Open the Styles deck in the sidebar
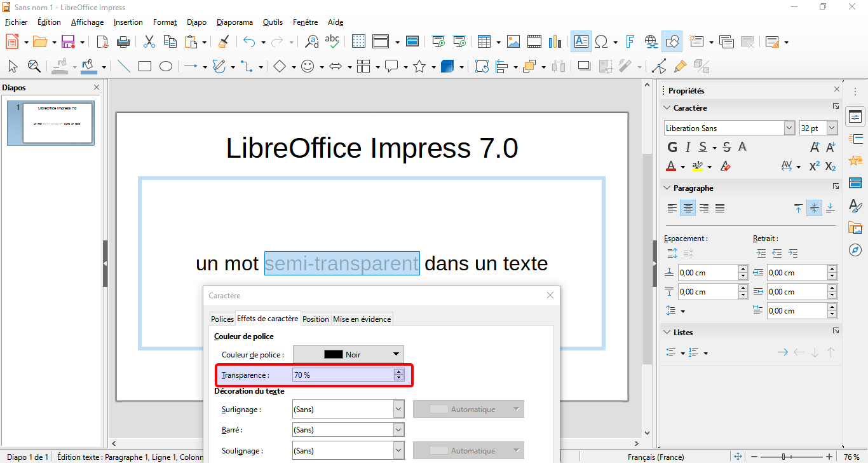 (x=855, y=205)
